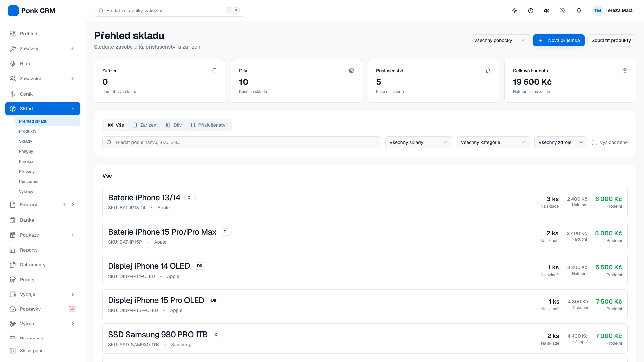The width and height of the screenshot is (644, 362).
Task: Click the Zobrazit produkty button
Action: [x=611, y=40]
